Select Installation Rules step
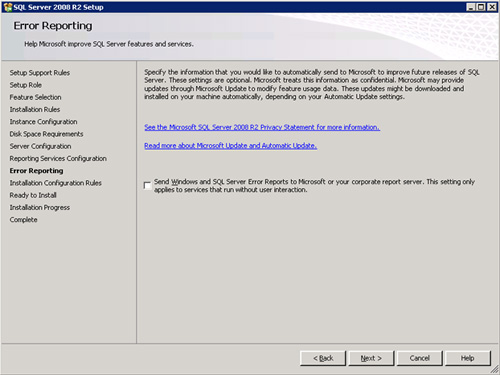Viewport: 500px width, 375px height. pos(35,109)
